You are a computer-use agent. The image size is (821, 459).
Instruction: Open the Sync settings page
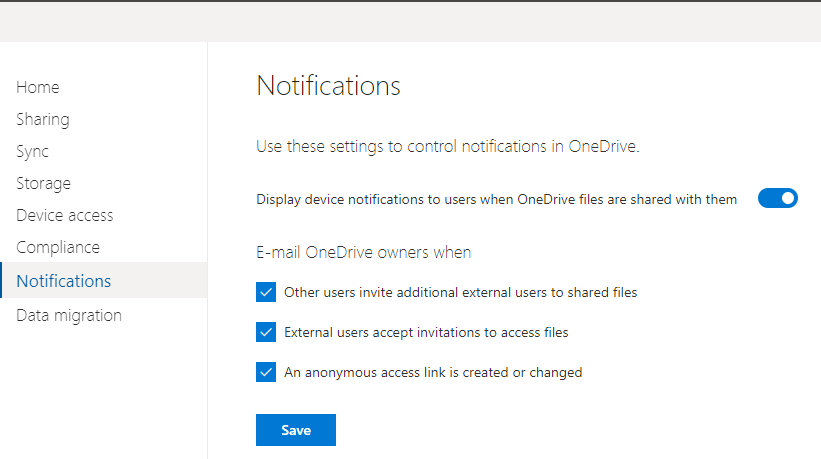click(33, 151)
